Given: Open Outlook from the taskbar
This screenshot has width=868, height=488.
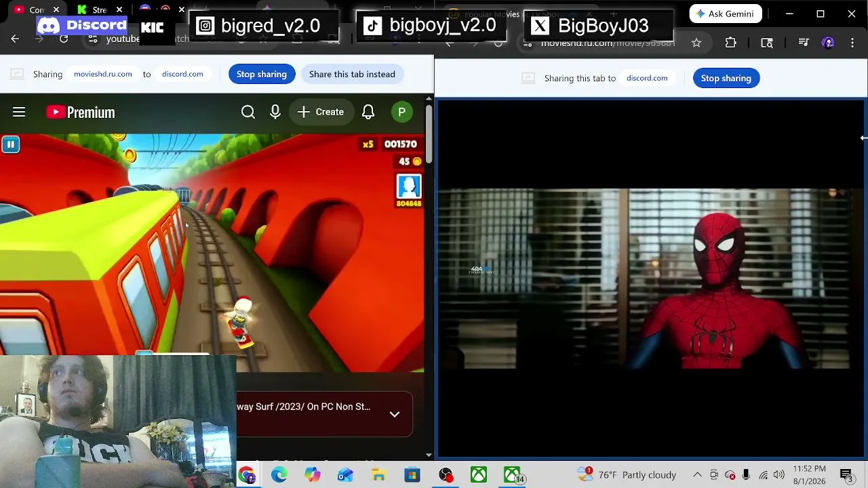Looking at the screenshot, I should click(x=346, y=475).
